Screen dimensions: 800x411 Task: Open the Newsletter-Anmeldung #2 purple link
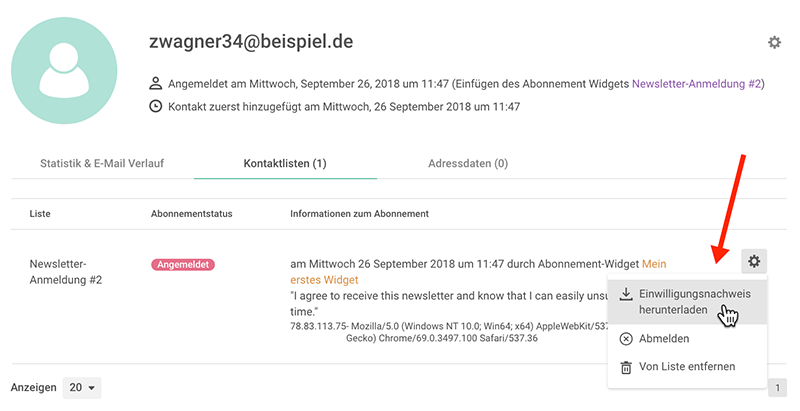tap(696, 84)
